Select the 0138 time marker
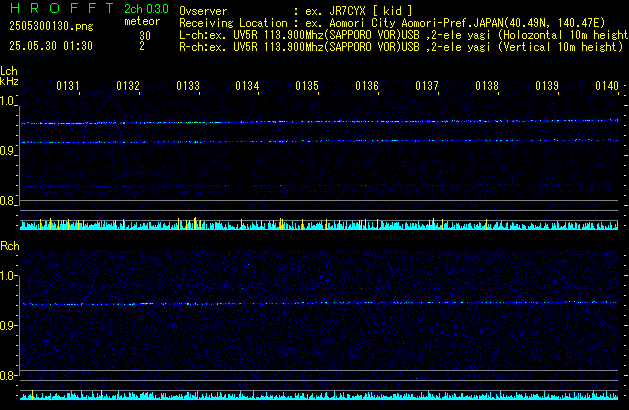Image resolution: width=629 pixels, height=410 pixels. click(x=487, y=86)
